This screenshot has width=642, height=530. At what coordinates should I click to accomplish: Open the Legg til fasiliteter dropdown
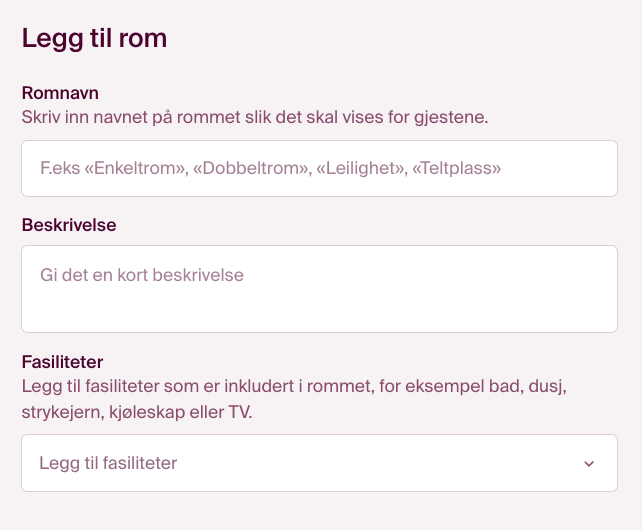tap(319, 463)
